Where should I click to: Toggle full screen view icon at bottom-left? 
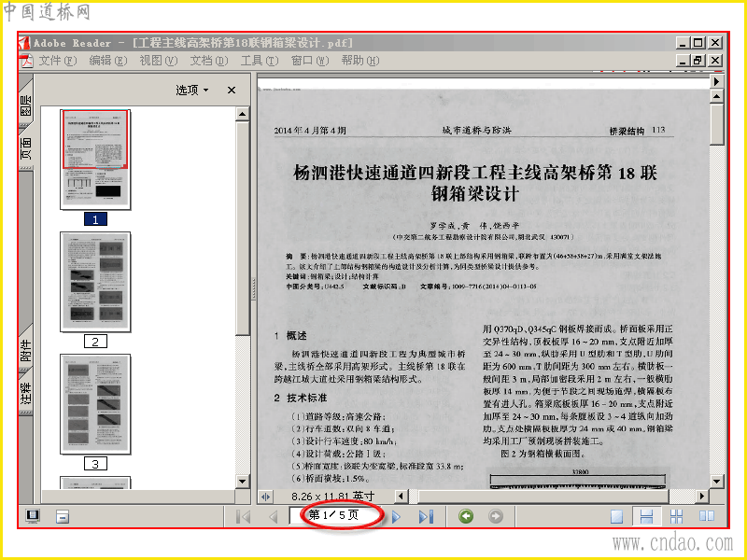click(x=33, y=516)
